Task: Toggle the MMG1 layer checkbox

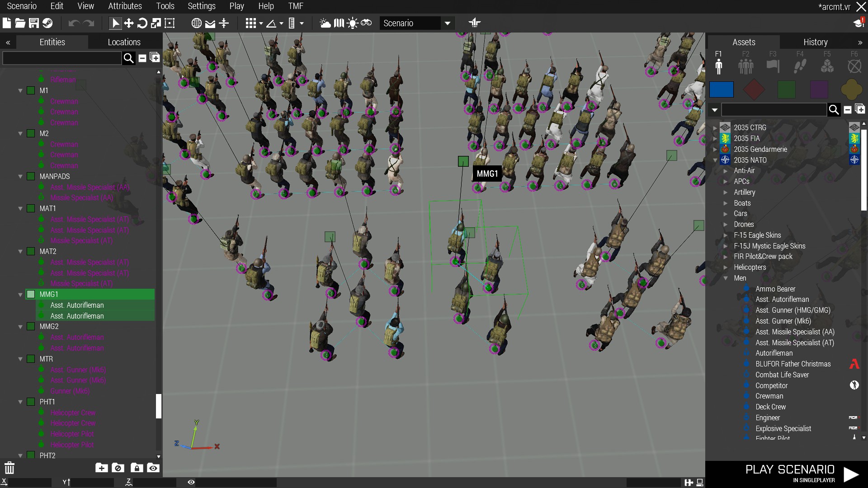Action: tap(31, 294)
